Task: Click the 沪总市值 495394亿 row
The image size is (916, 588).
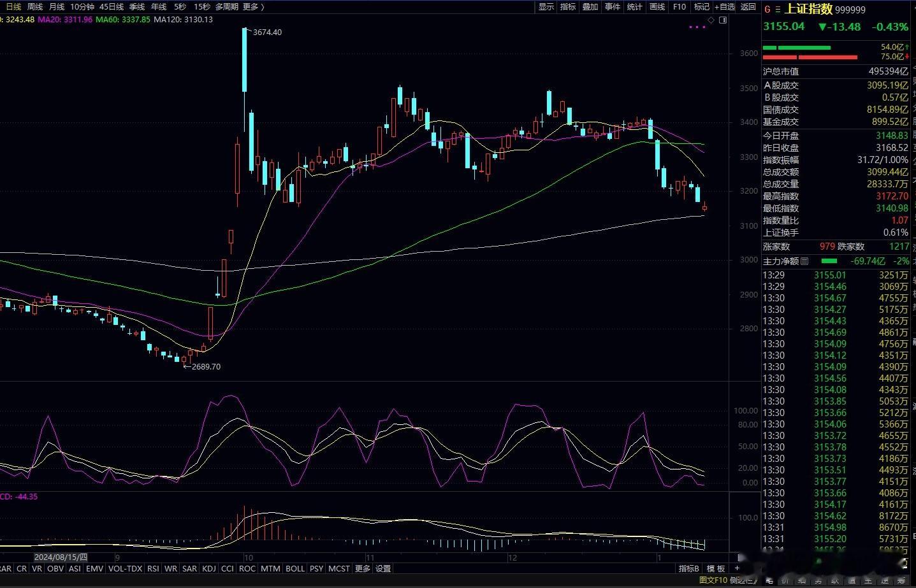Action: pyautogui.click(x=836, y=71)
